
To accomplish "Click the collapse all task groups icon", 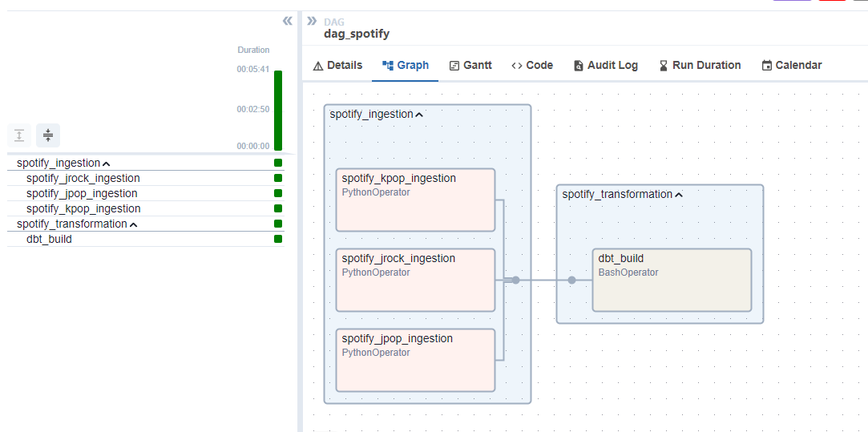I will click(x=48, y=135).
